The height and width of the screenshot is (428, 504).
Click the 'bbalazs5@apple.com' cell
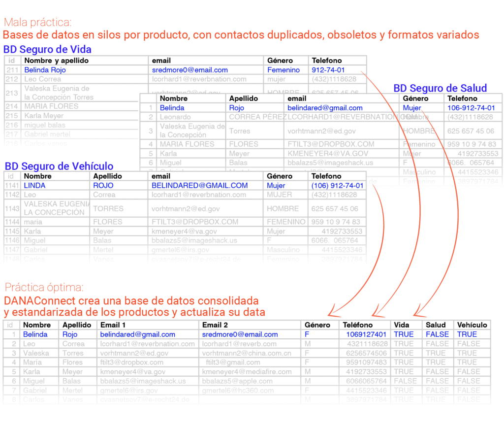tap(237, 381)
